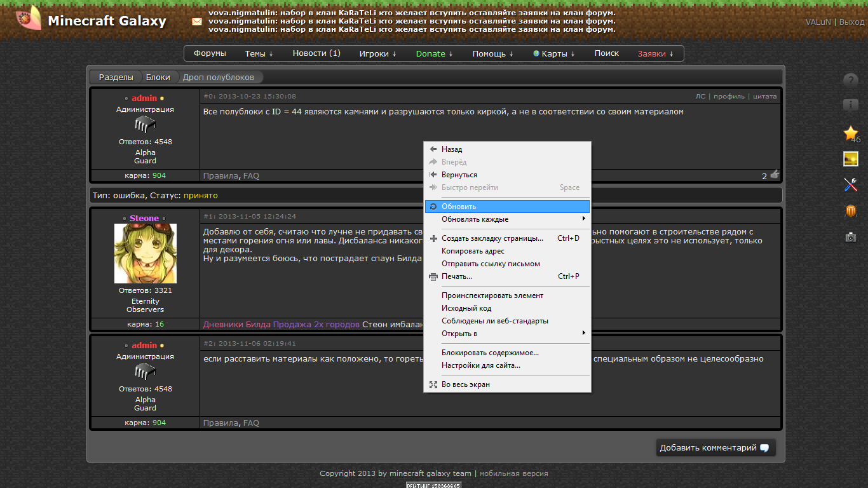Image resolution: width=868 pixels, height=488 pixels.
Task: Choose Обновить in the context menu
Action: click(507, 207)
